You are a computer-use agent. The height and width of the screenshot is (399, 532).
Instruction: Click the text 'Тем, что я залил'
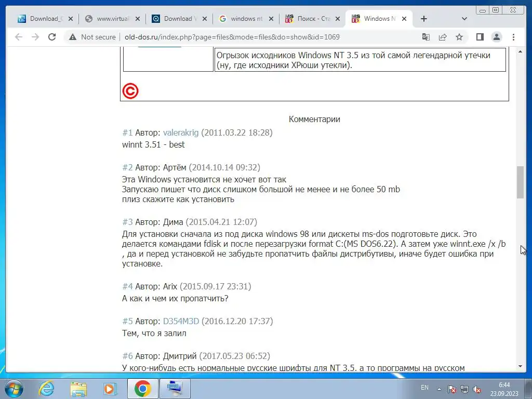coord(154,333)
